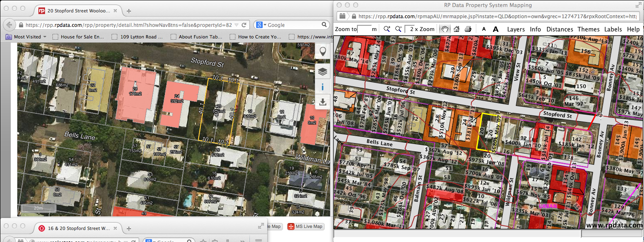Open the Distances menu
Viewport: 644px width, 242px height.
[x=560, y=29]
